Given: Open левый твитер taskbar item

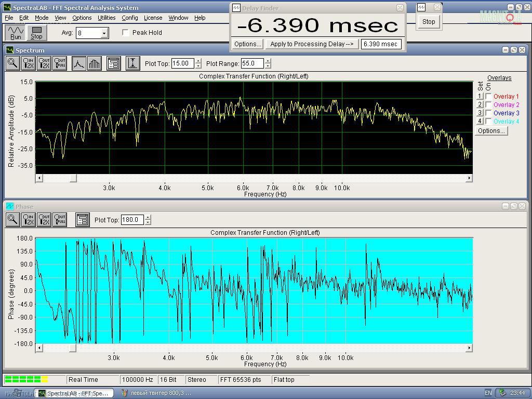Looking at the screenshot, I should click(x=157, y=393).
